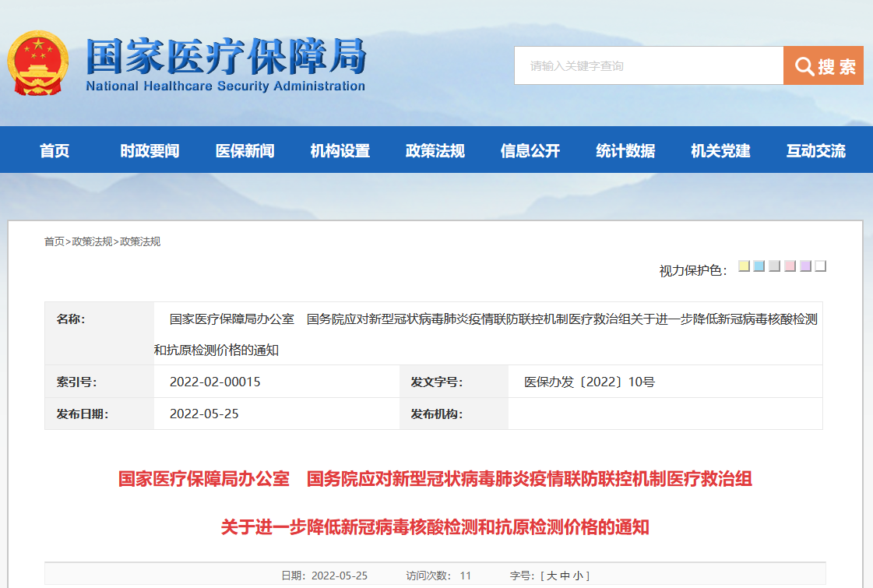This screenshot has height=588, width=873.
Task: Click the red headline beginning 关于进一步降低
Action: pos(435,526)
